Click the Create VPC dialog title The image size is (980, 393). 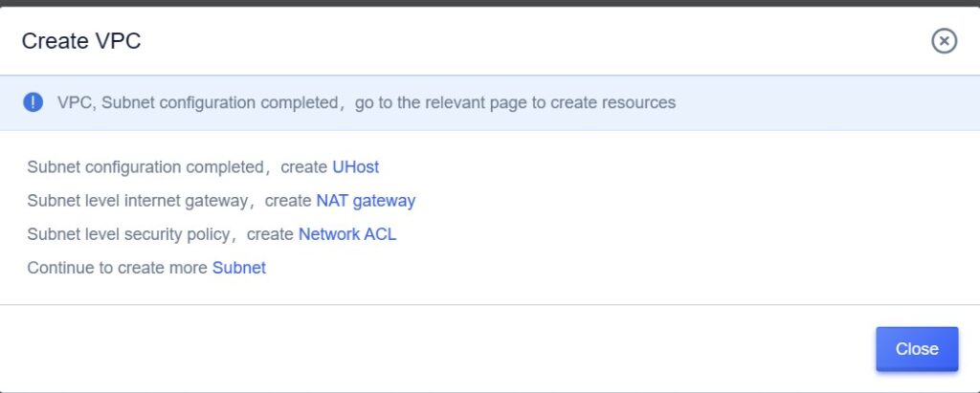[x=81, y=40]
